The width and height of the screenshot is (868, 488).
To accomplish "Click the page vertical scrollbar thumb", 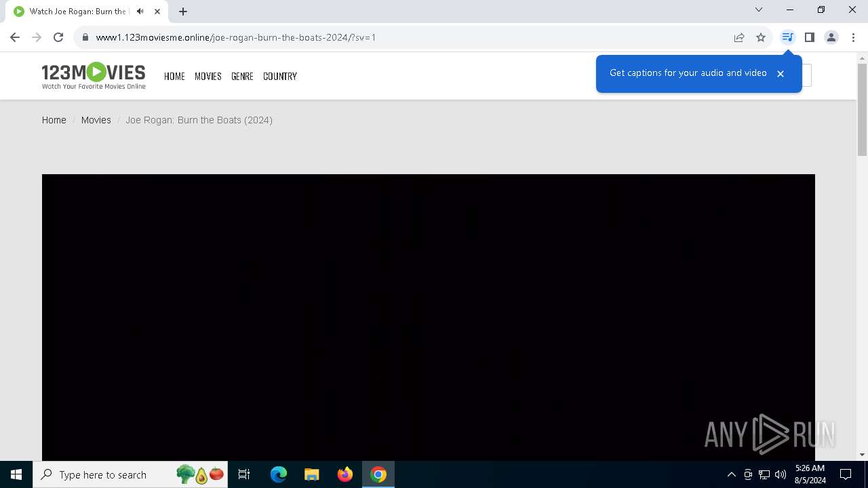I will (862, 110).
